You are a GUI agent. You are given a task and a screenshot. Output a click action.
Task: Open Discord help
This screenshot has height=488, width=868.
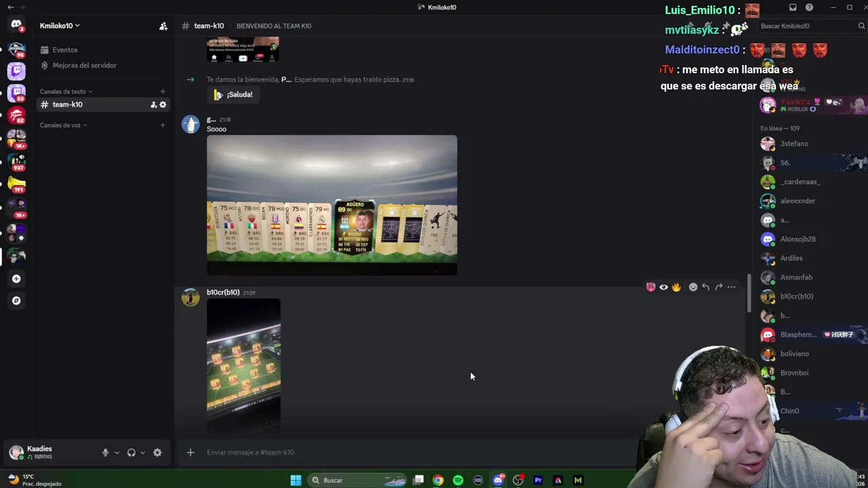click(x=809, y=7)
